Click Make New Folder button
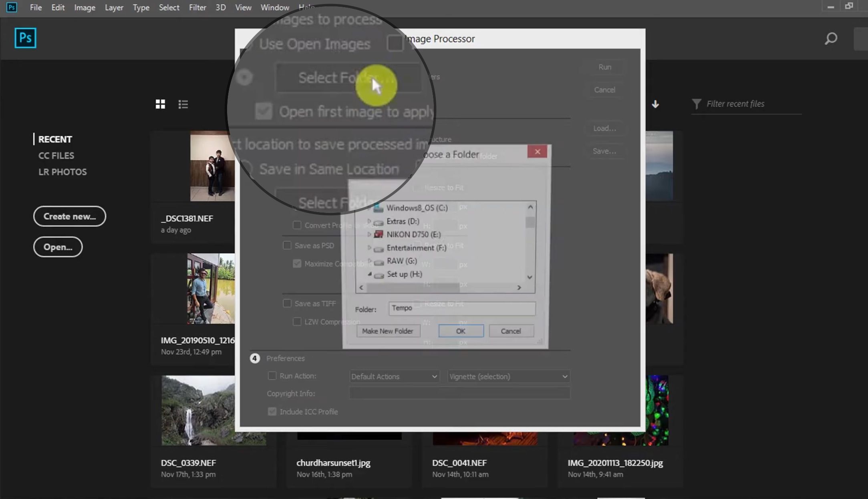 pyautogui.click(x=388, y=331)
